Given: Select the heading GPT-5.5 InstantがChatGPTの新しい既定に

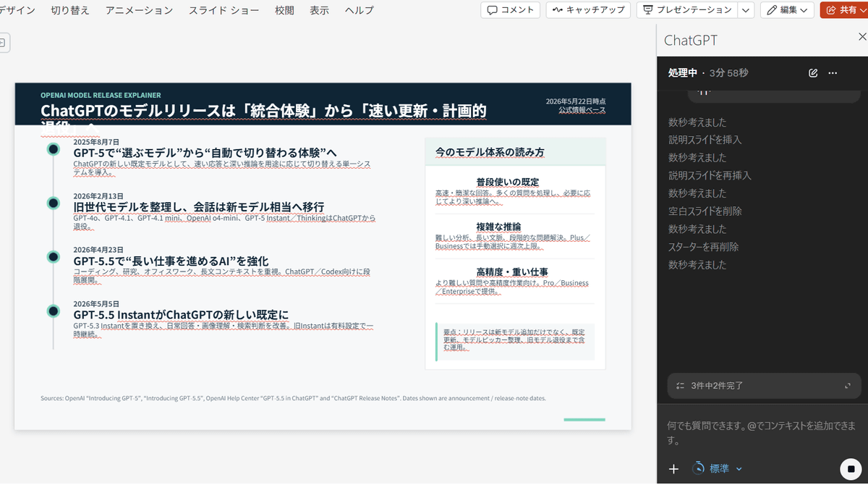Looking at the screenshot, I should tap(181, 315).
